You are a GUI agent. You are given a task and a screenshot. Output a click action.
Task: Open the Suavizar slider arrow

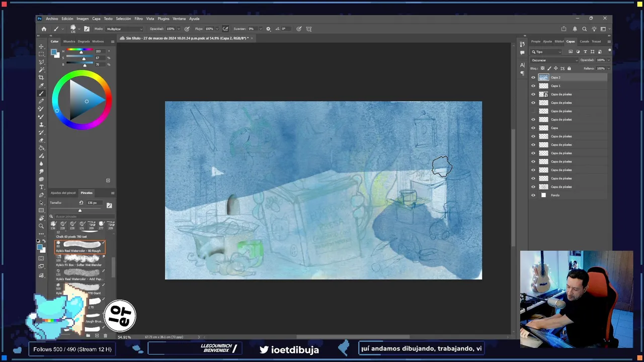click(261, 29)
